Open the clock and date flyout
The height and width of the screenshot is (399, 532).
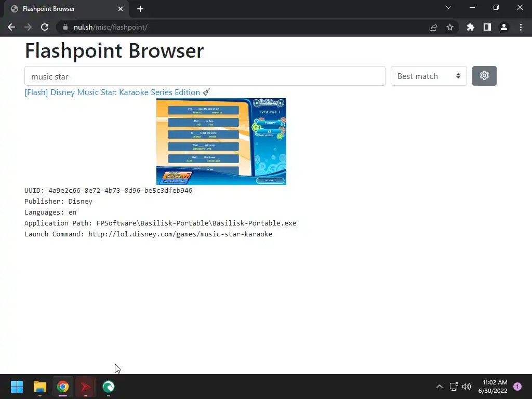[x=493, y=387]
